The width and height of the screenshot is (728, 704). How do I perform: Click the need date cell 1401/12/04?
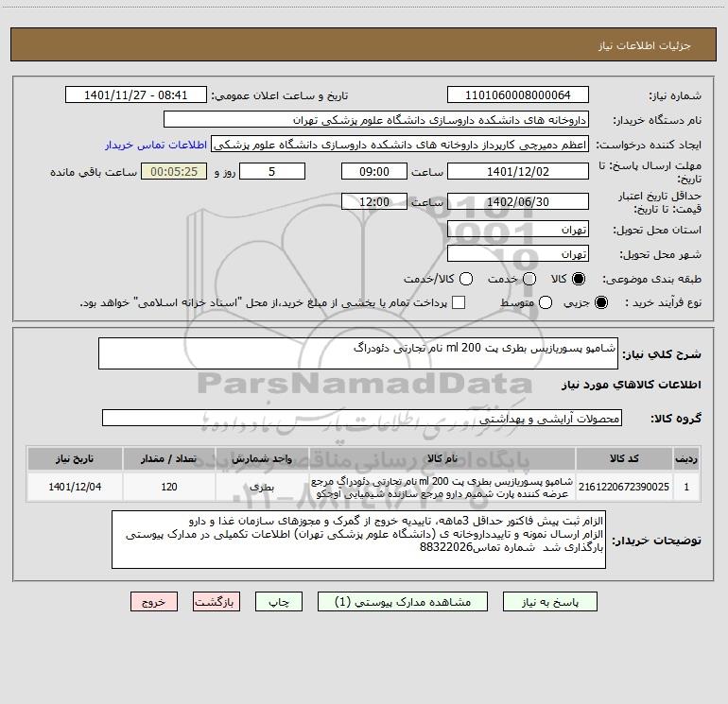tap(75, 487)
